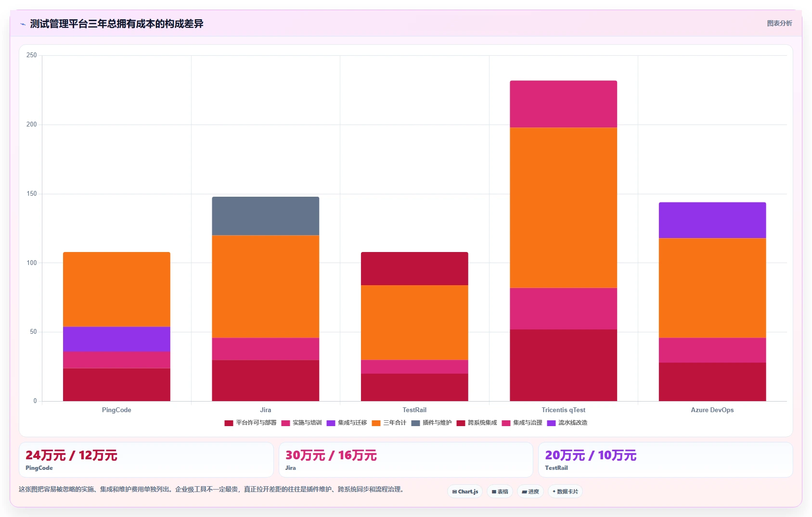The image size is (812, 517).
Task: Click the 数据卡片 chip
Action: tap(565, 492)
